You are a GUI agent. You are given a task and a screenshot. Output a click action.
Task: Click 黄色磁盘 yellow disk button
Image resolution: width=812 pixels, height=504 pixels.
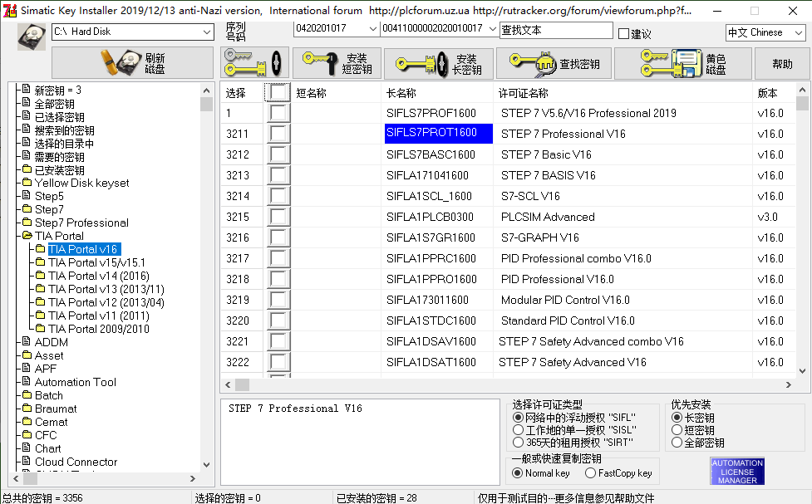coord(682,63)
